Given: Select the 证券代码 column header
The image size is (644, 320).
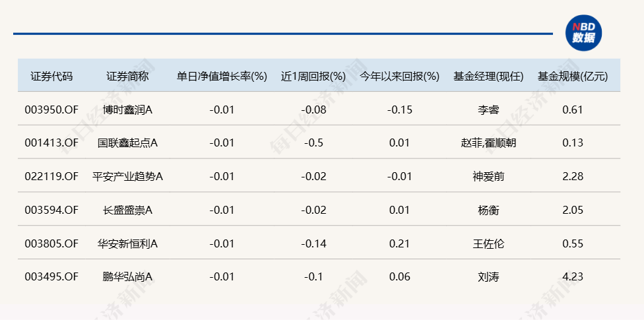Looking at the screenshot, I should click(x=51, y=77).
